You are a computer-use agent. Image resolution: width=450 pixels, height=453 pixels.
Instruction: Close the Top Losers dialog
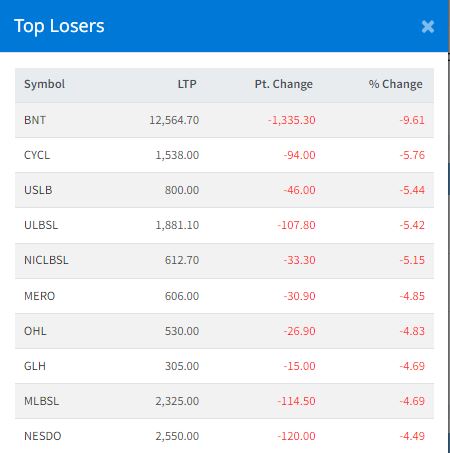point(427,26)
